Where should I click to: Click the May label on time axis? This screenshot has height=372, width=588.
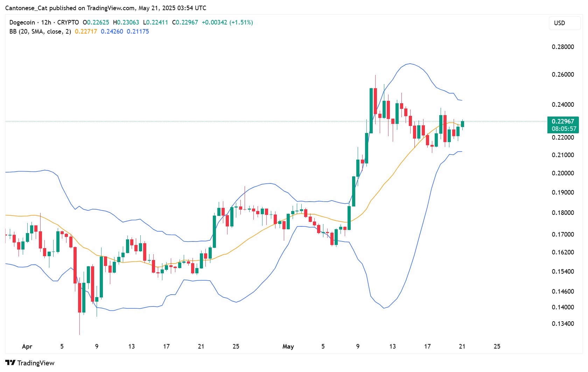coord(288,346)
